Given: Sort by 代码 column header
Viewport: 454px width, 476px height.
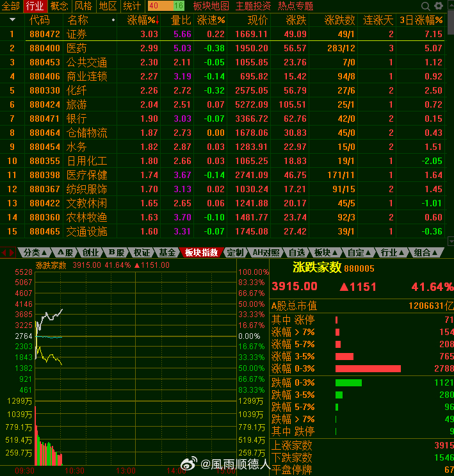Looking at the screenshot, I should pyautogui.click(x=40, y=21).
